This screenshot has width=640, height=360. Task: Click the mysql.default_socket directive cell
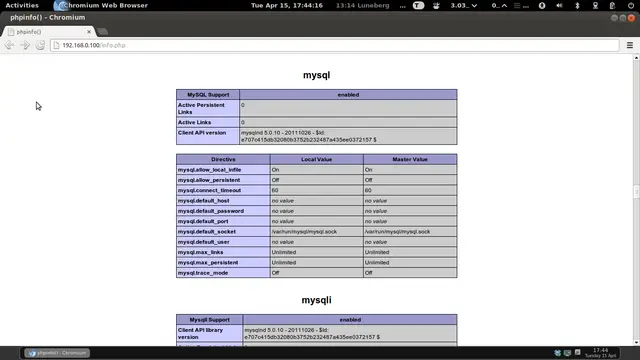pyautogui.click(x=223, y=231)
